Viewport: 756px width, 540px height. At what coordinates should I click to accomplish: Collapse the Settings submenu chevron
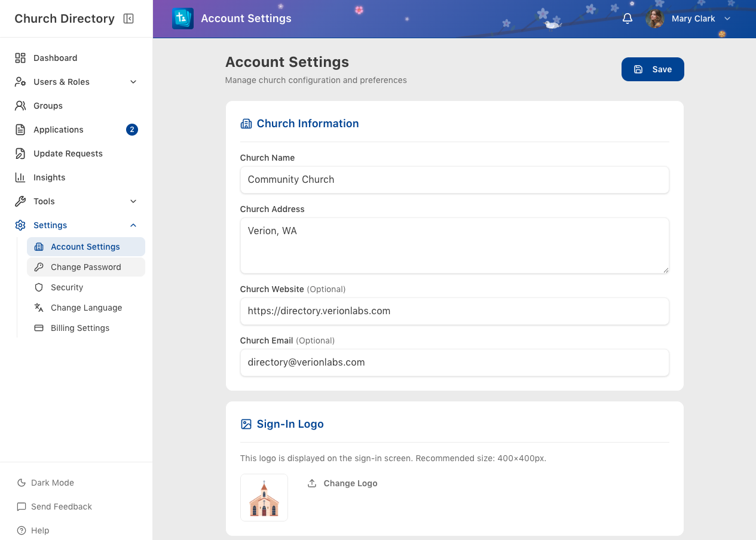coord(133,225)
